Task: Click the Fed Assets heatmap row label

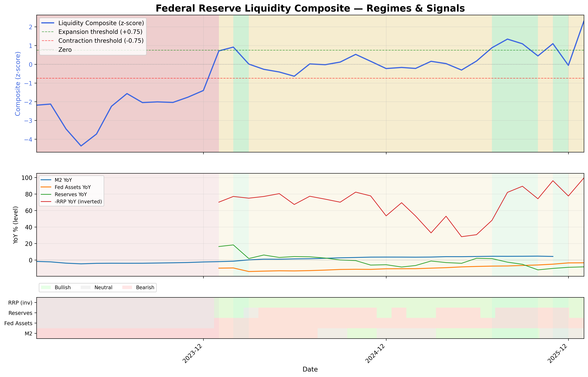Action: 18,323
